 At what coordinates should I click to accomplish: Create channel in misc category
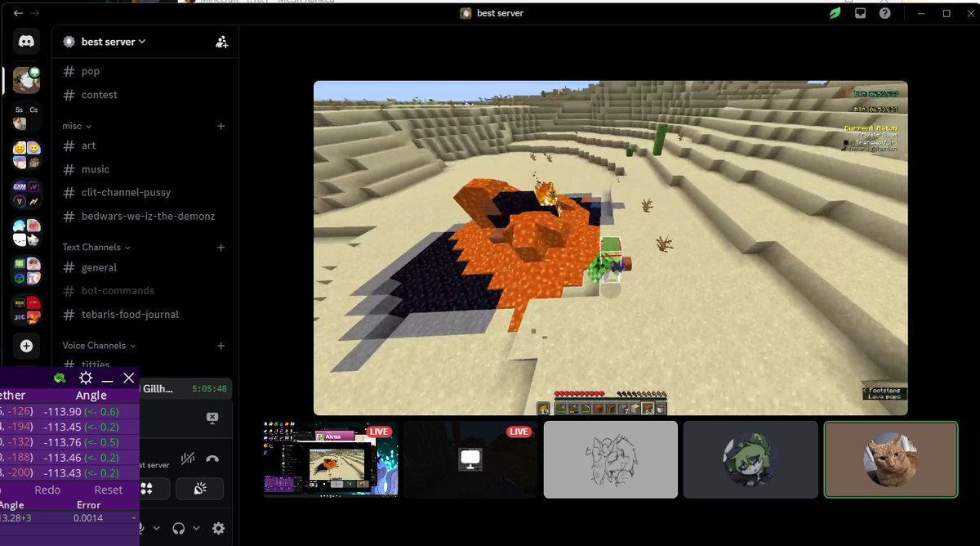221,126
